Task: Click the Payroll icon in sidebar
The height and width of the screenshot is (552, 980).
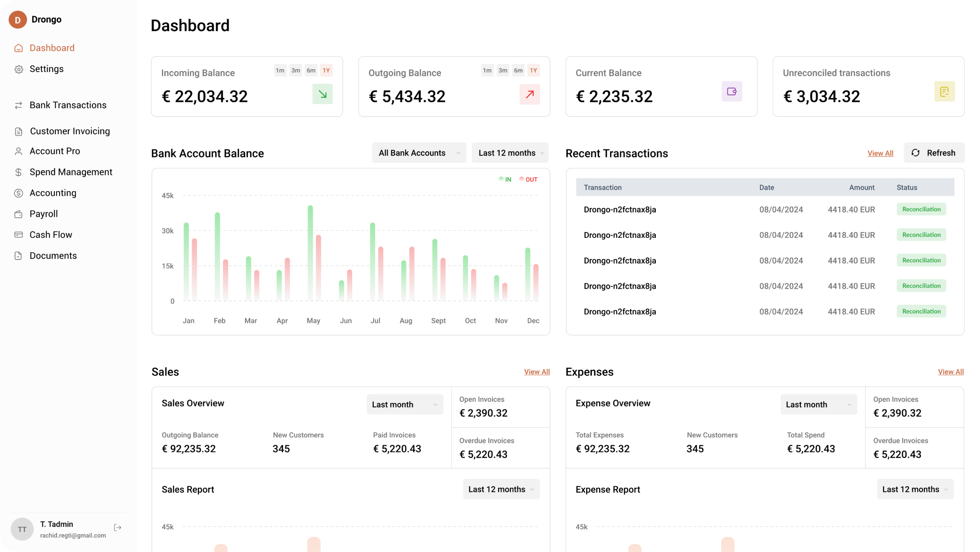Action: click(19, 214)
